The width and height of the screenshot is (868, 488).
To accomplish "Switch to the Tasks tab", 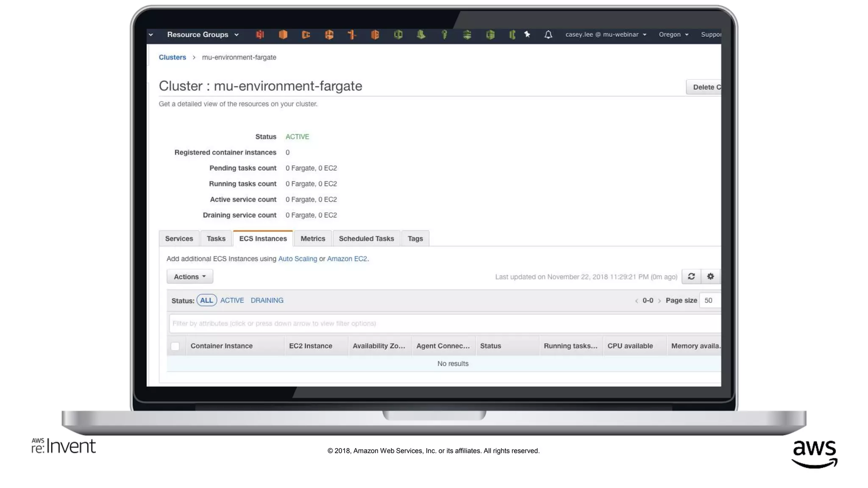I will (x=216, y=238).
